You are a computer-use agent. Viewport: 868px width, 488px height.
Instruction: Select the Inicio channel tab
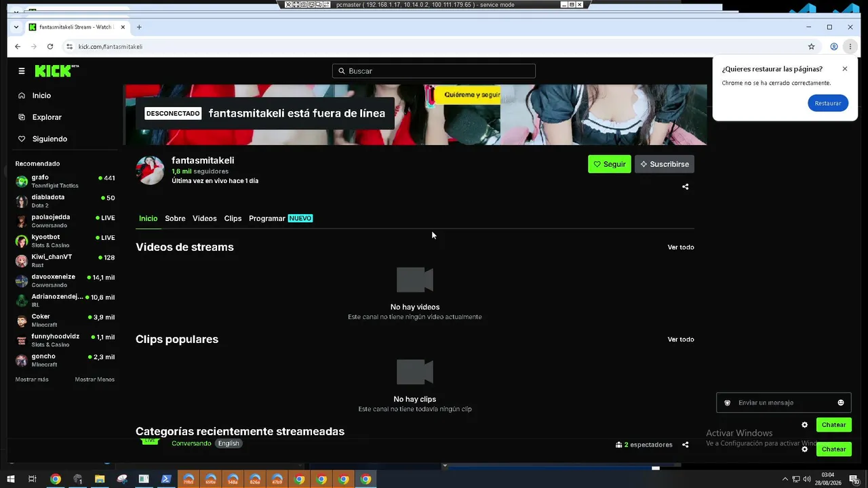point(148,218)
